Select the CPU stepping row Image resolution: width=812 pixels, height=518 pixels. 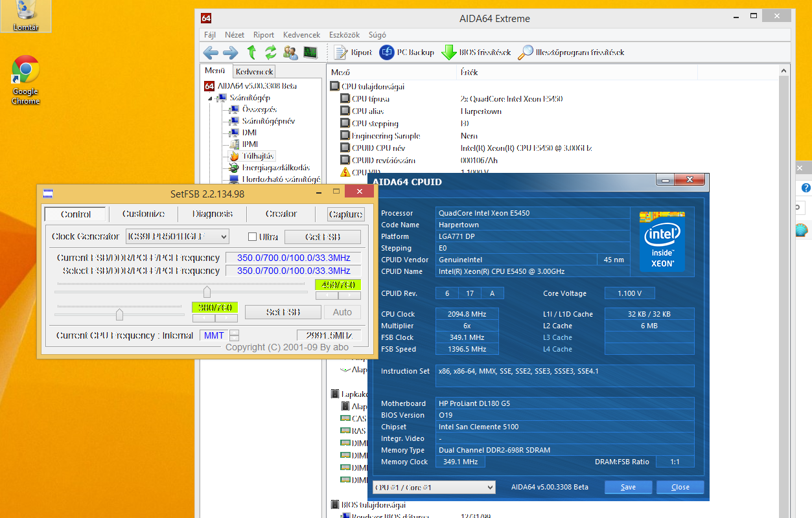pyautogui.click(x=375, y=124)
